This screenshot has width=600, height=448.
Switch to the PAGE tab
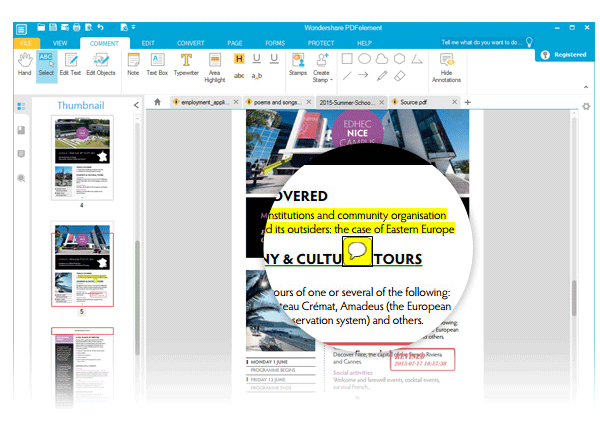coord(235,43)
